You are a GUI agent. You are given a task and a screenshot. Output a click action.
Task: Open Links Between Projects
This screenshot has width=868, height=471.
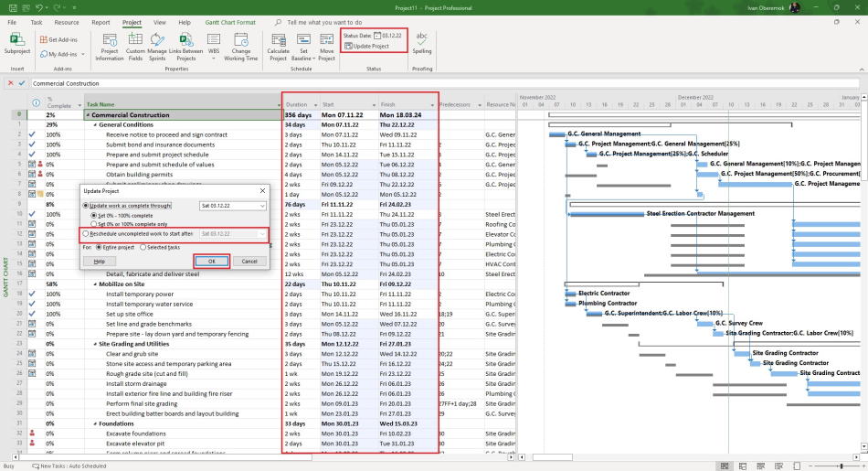[x=185, y=47]
